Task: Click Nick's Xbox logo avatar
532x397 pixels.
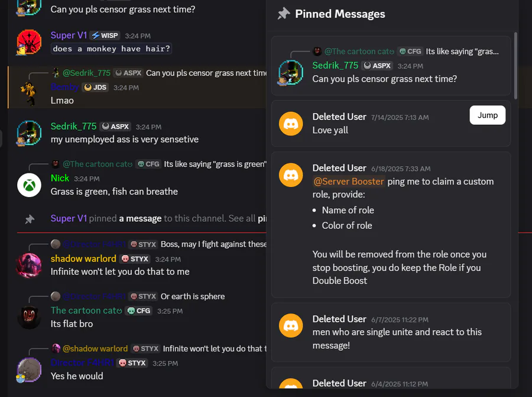Action: 29,185
